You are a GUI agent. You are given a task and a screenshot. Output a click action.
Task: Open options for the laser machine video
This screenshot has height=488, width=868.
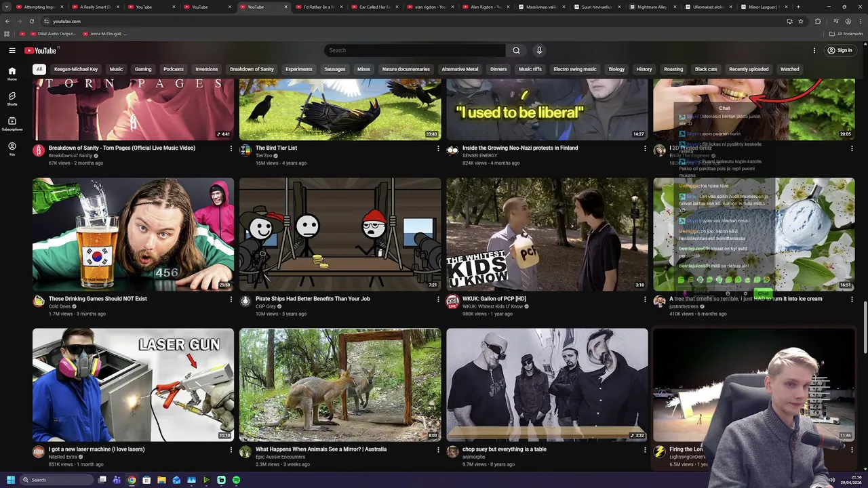pyautogui.click(x=231, y=449)
